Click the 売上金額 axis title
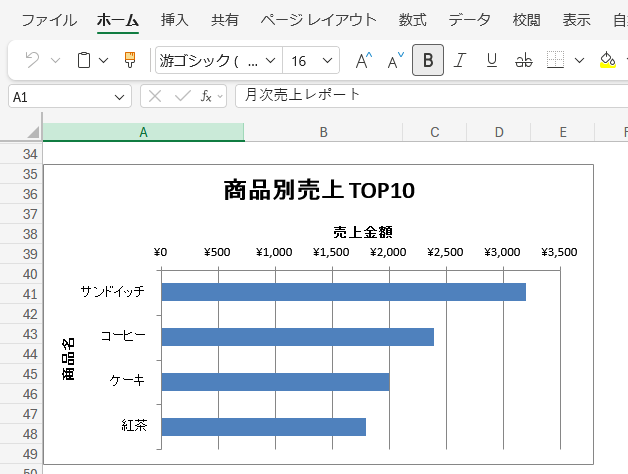The image size is (628, 474). [x=362, y=232]
